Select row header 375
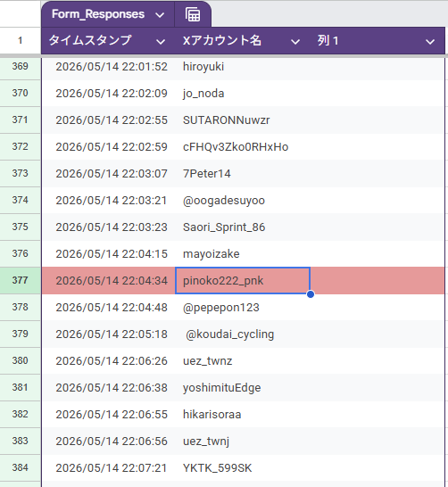 (x=21, y=227)
